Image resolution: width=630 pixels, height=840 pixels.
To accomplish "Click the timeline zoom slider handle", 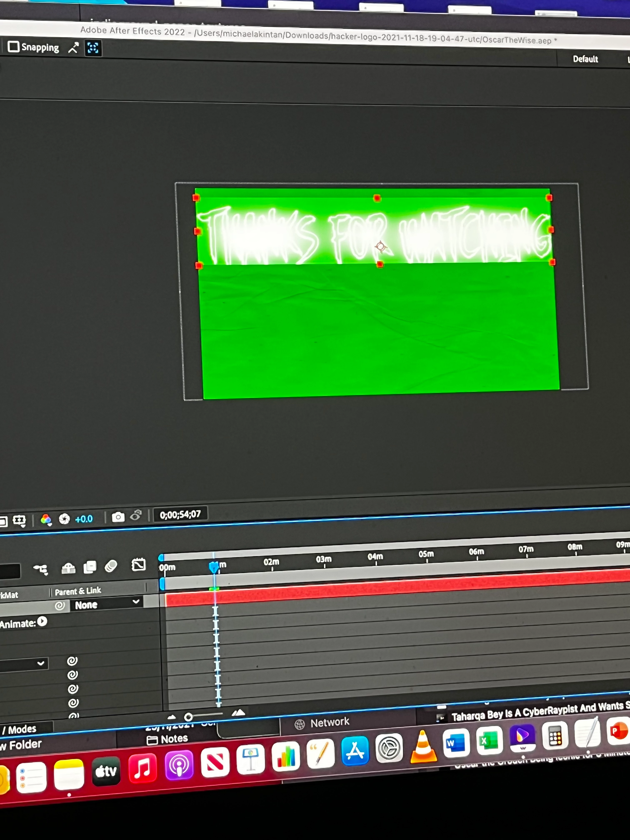I will [x=188, y=717].
